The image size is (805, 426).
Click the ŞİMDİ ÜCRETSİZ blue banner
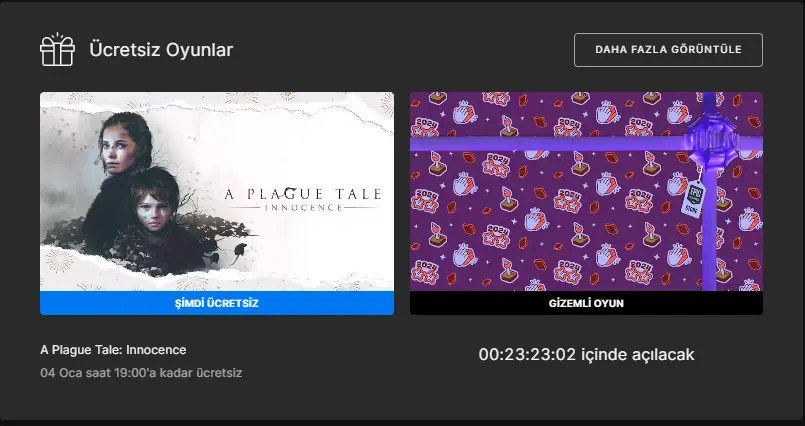click(x=217, y=303)
